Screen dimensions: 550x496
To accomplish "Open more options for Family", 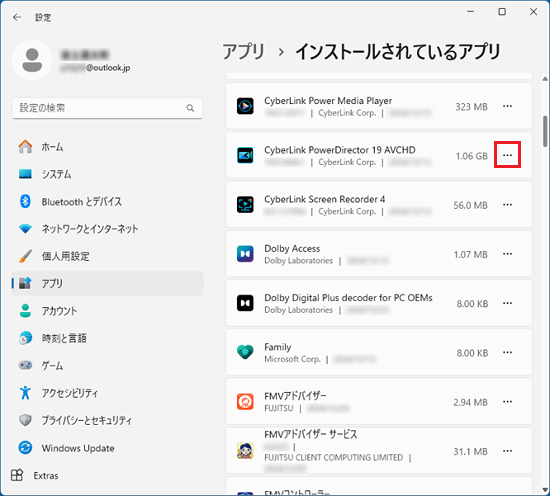I will coord(508,352).
